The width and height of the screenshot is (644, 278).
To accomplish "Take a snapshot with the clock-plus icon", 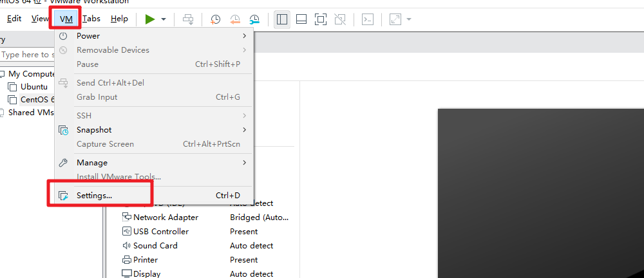I will pos(215,19).
